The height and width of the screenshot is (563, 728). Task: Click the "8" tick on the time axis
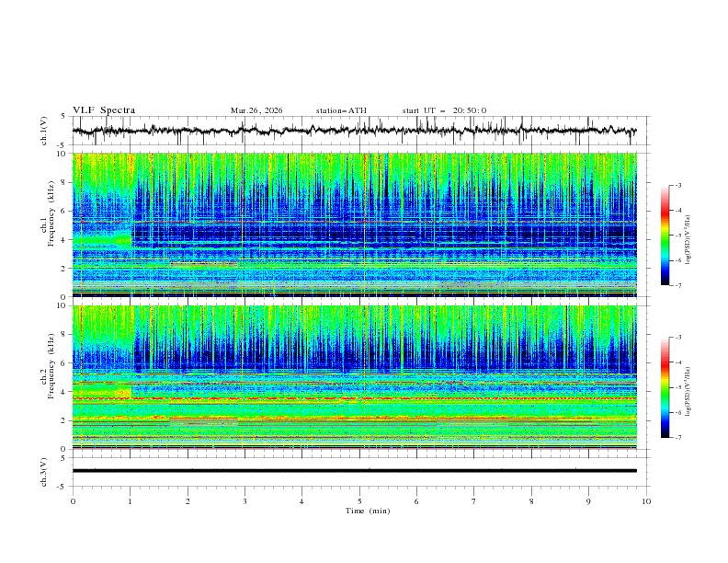pos(531,501)
